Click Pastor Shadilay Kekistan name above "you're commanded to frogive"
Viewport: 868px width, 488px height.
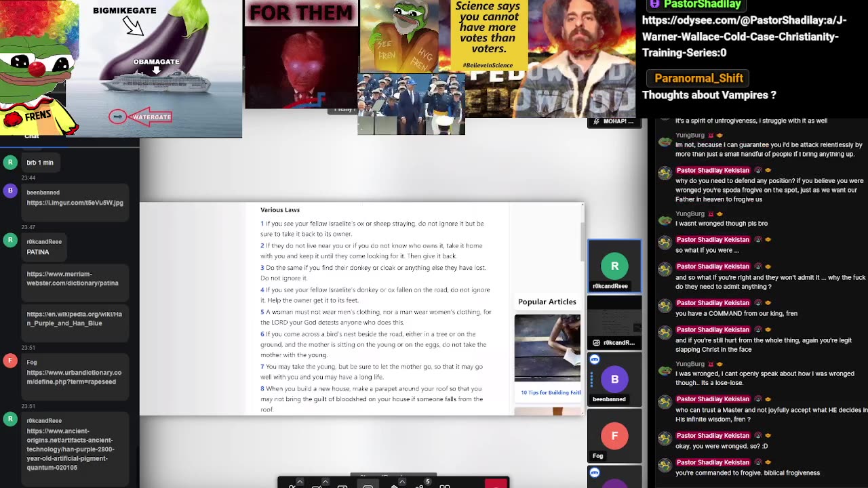[x=713, y=462]
